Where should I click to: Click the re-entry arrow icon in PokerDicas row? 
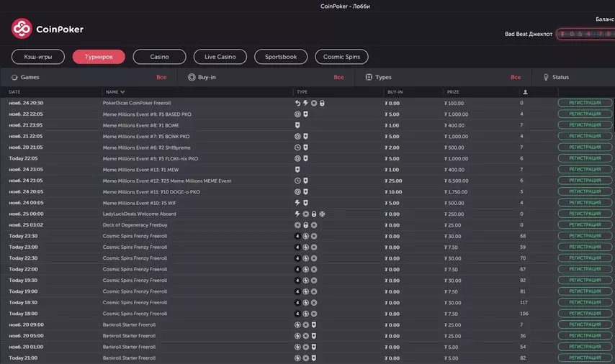[x=297, y=103]
